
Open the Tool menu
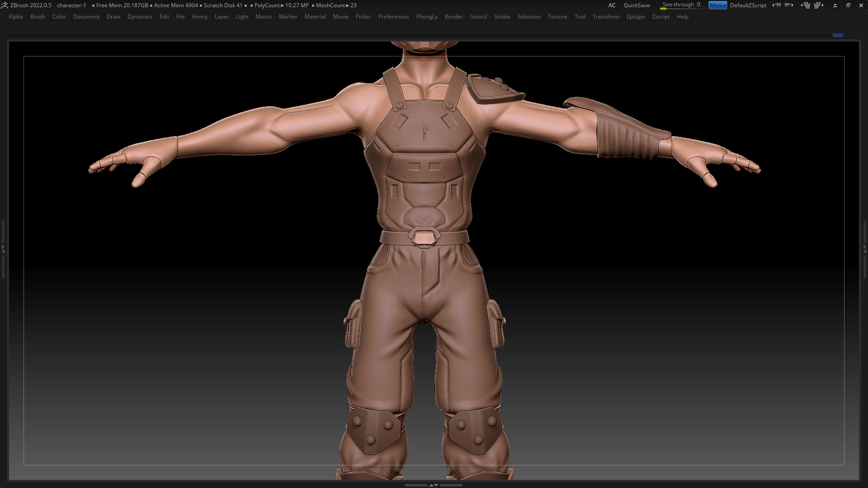580,17
